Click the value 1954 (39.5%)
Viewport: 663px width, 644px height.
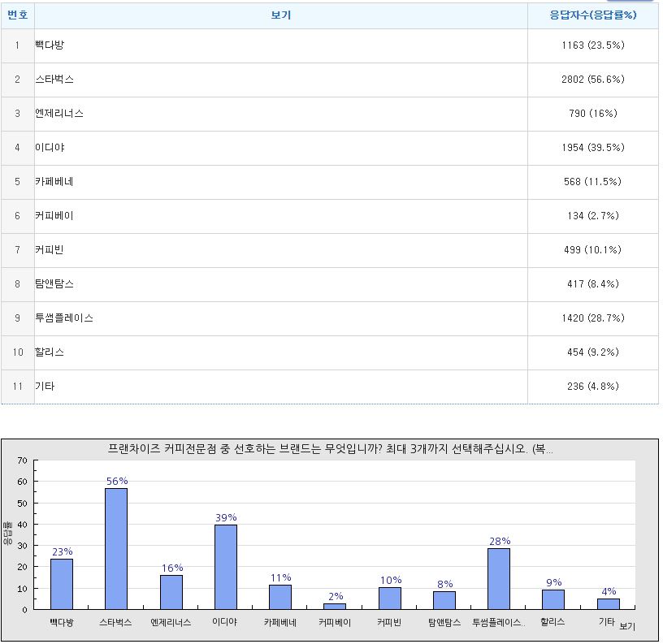pos(593,148)
